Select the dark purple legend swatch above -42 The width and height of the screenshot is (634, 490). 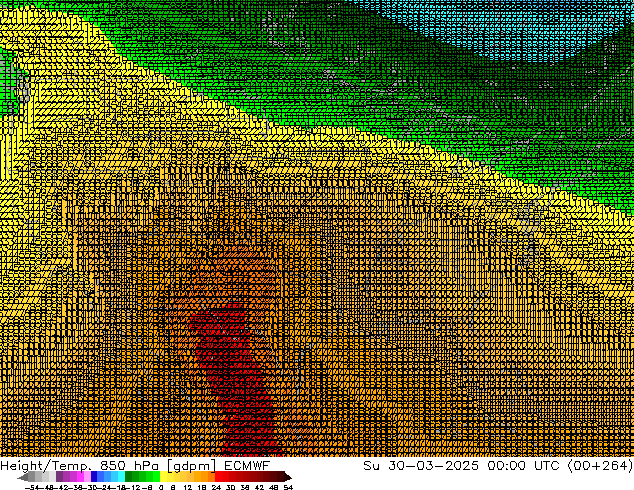59,477
